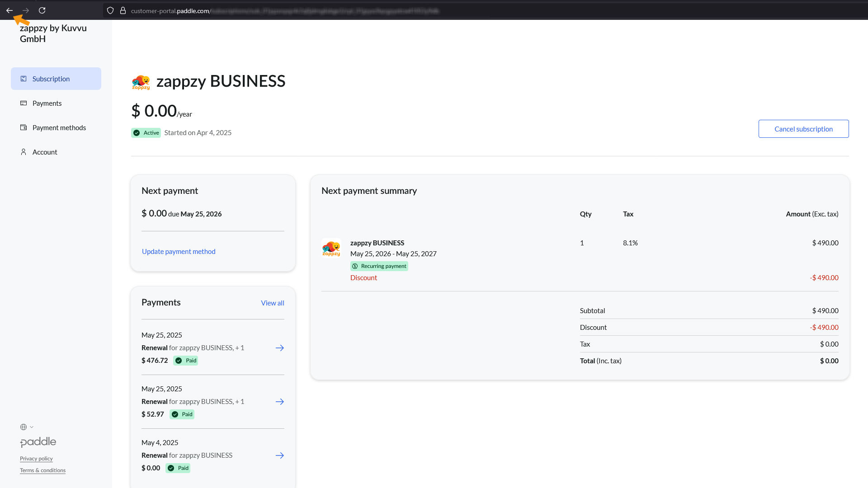868x488 pixels.
Task: Click Update payment method link
Action: (179, 251)
